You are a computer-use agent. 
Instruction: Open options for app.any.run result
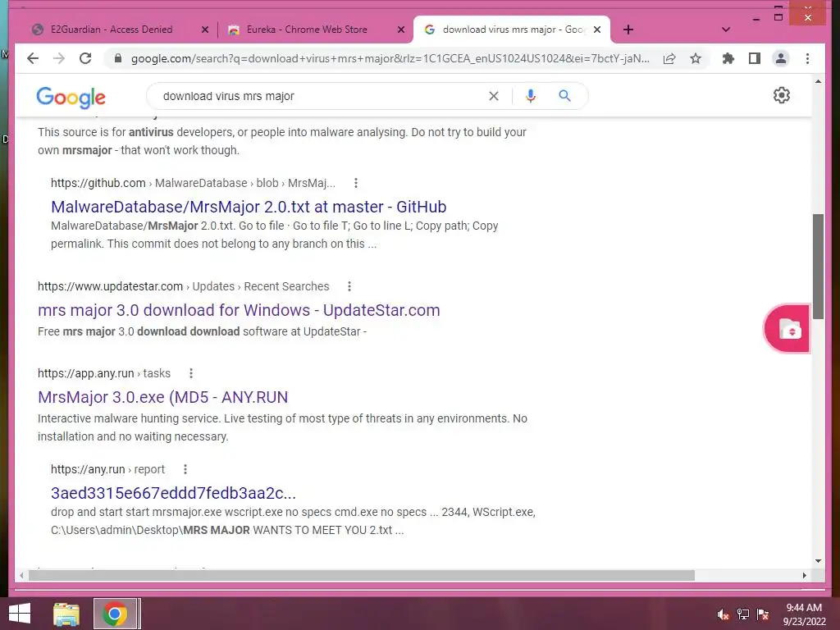coord(190,373)
